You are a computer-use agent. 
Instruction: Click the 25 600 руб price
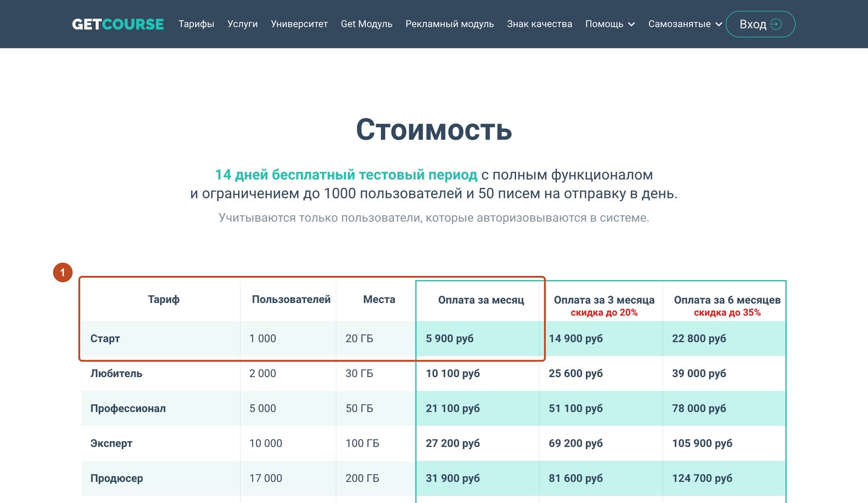click(576, 373)
